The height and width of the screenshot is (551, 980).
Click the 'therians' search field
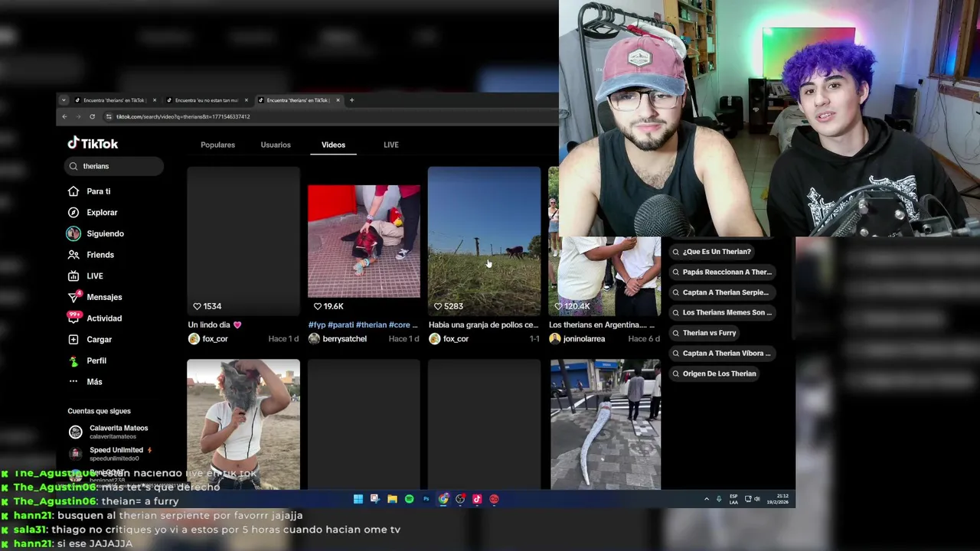pos(113,166)
